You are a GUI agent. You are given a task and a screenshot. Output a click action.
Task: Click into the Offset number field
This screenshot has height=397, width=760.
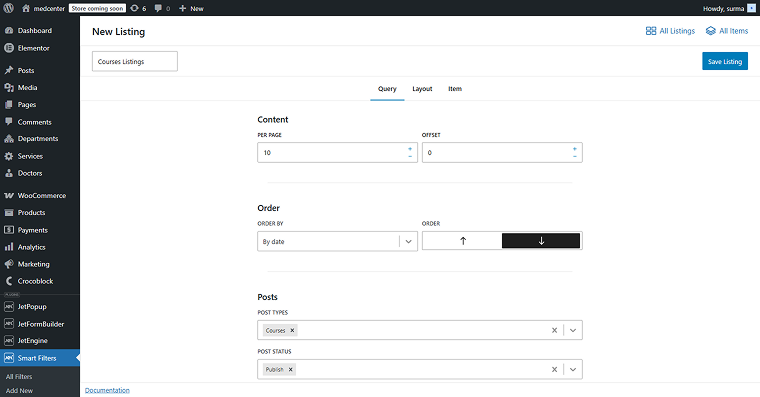[502, 153]
